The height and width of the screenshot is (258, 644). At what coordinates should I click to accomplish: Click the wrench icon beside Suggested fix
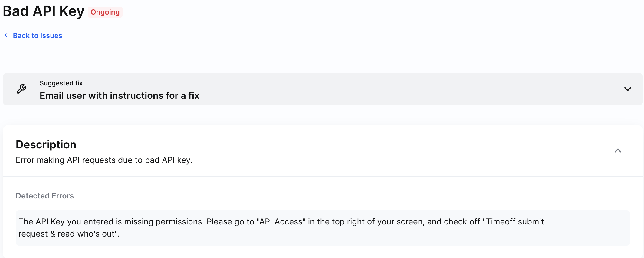coord(21,89)
